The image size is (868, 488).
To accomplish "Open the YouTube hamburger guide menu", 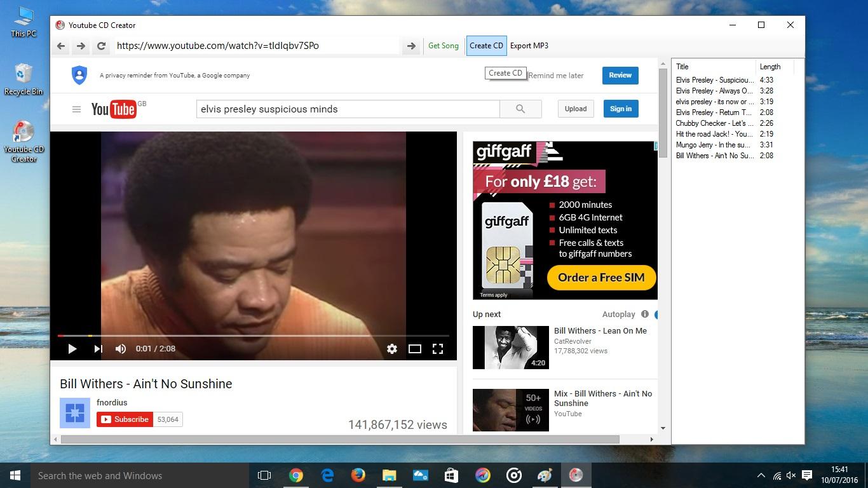I will coord(76,109).
